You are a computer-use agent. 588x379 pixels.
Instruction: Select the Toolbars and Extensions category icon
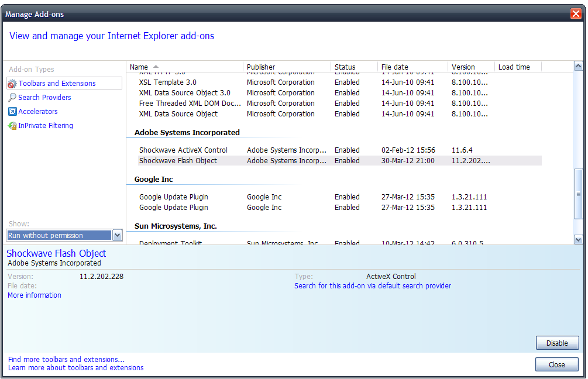point(12,83)
